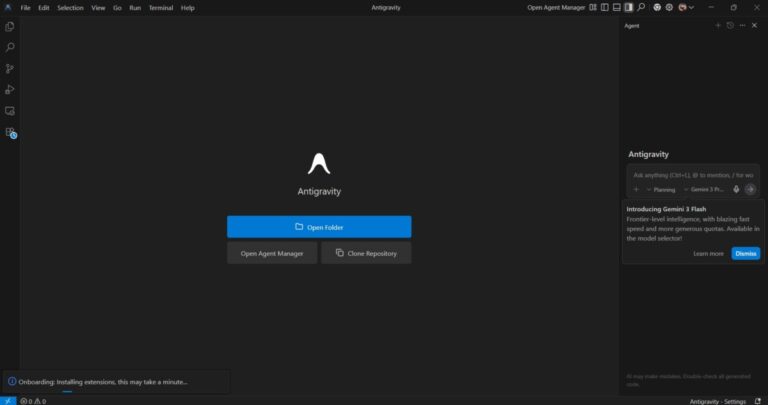
Task: Click the magnifier search icon in title bar
Action: pyautogui.click(x=641, y=7)
